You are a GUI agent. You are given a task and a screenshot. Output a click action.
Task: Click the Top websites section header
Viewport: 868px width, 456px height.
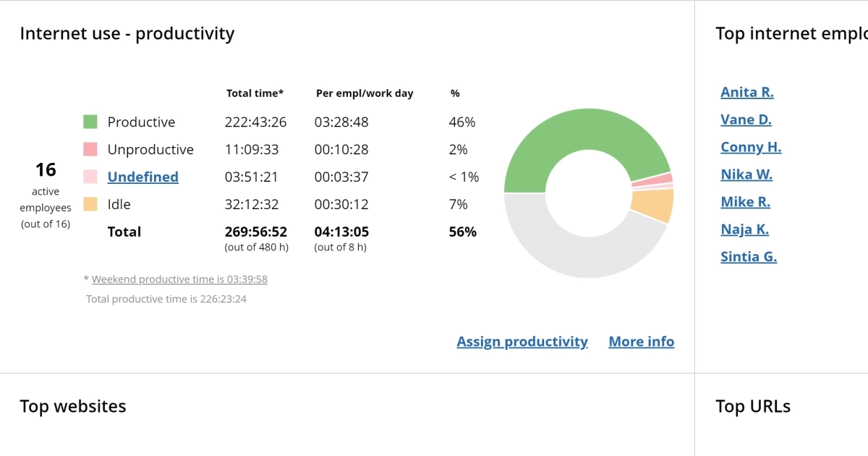pyautogui.click(x=73, y=406)
